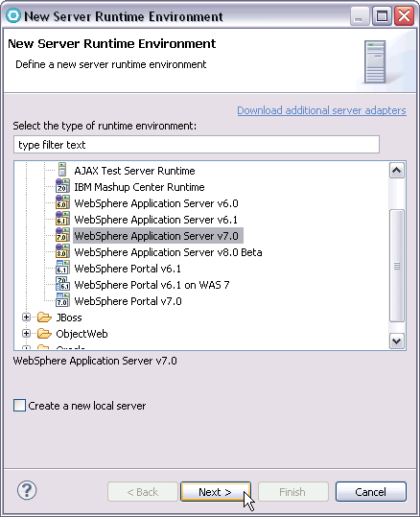Click the runtime list scrollbar thumb
This screenshot has width=420, height=517.
pyautogui.click(x=397, y=266)
